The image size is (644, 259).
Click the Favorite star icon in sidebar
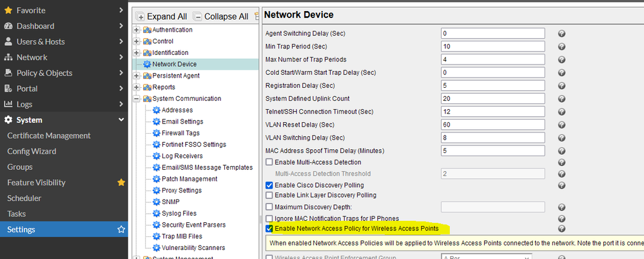pos(9,10)
